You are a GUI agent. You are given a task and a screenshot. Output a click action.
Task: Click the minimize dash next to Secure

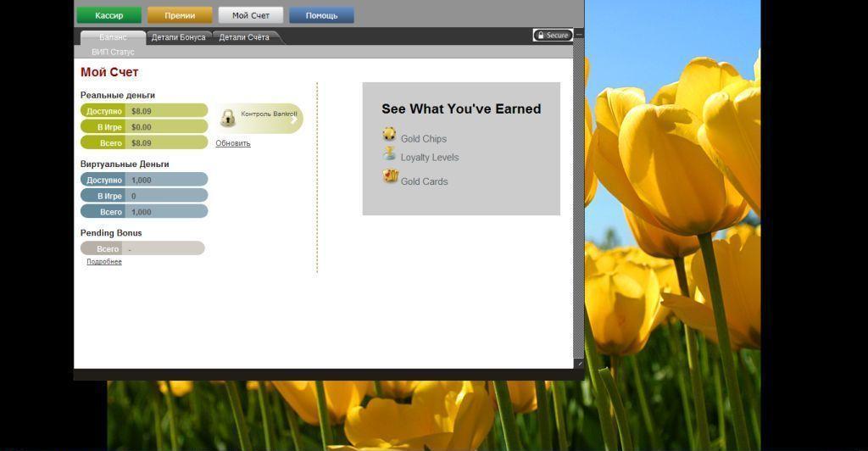(580, 35)
